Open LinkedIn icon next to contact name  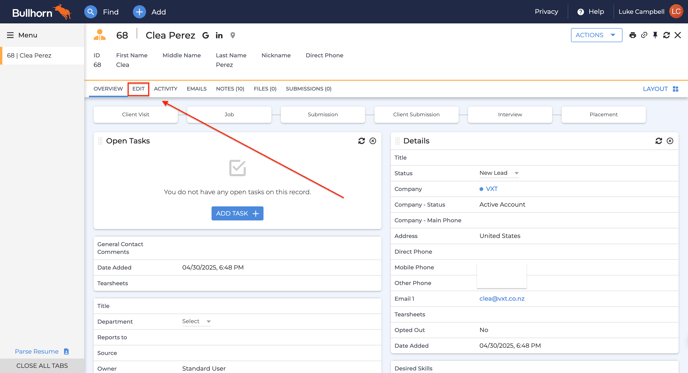tap(219, 36)
